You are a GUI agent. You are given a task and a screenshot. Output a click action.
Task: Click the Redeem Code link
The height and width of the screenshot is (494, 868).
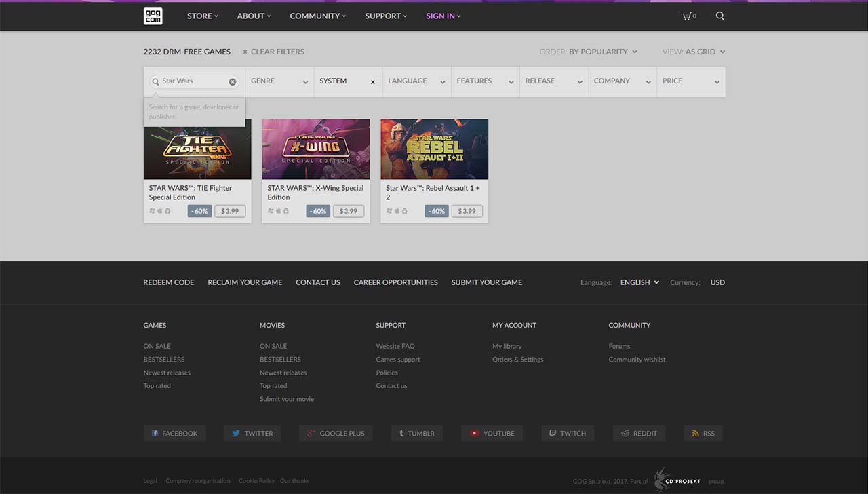(169, 282)
